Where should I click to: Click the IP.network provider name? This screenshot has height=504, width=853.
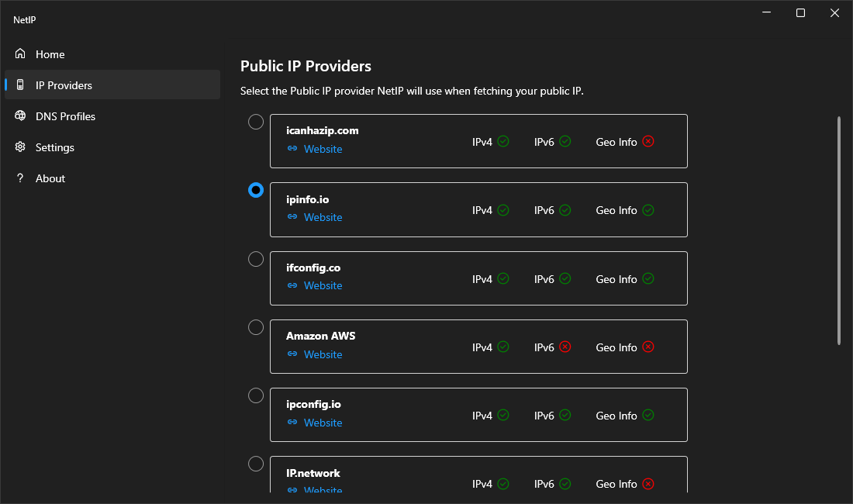pos(313,473)
